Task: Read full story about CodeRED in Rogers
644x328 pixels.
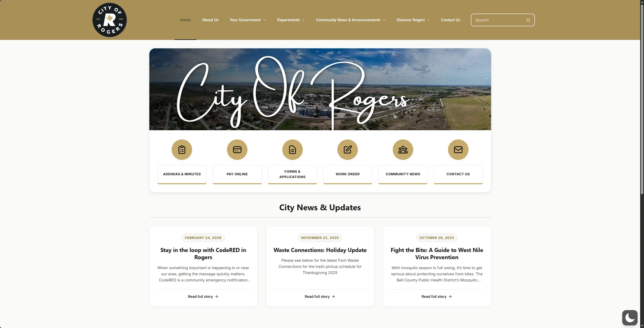Action: tap(203, 296)
